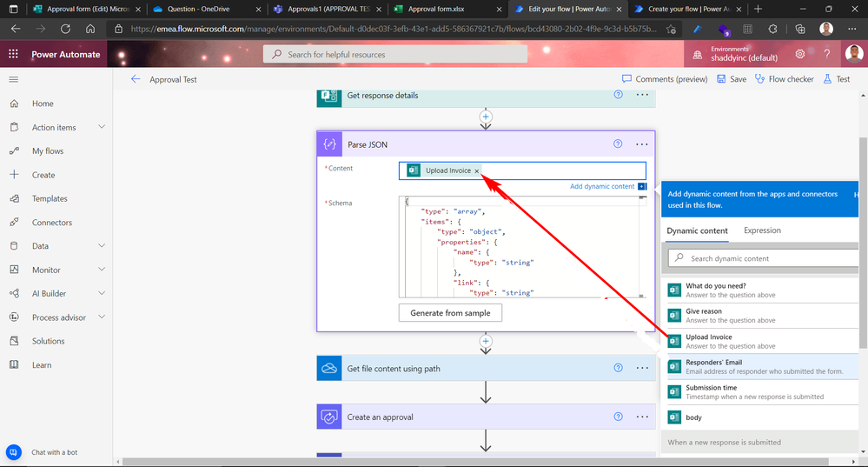The width and height of the screenshot is (868, 467).
Task: Open the app launcher waffle icon
Action: [13, 54]
